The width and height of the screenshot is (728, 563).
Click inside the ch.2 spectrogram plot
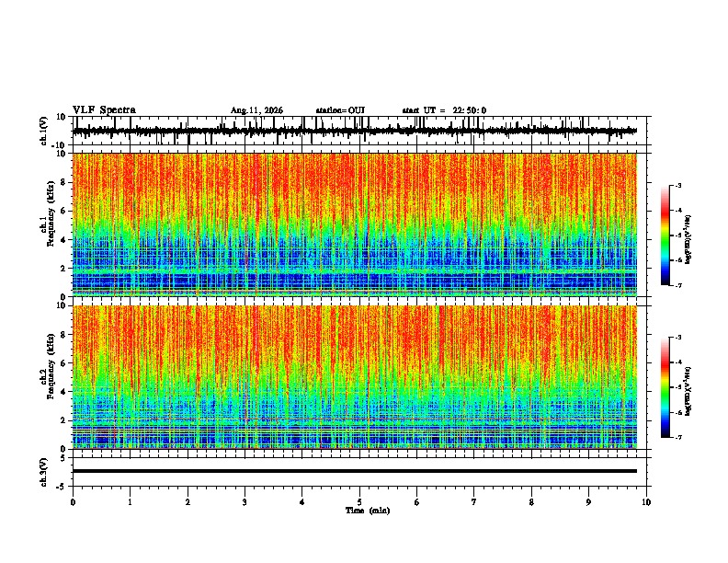tap(355, 377)
